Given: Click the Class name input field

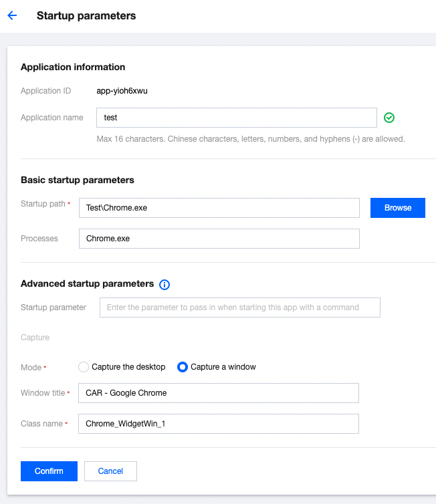Looking at the screenshot, I should (219, 424).
